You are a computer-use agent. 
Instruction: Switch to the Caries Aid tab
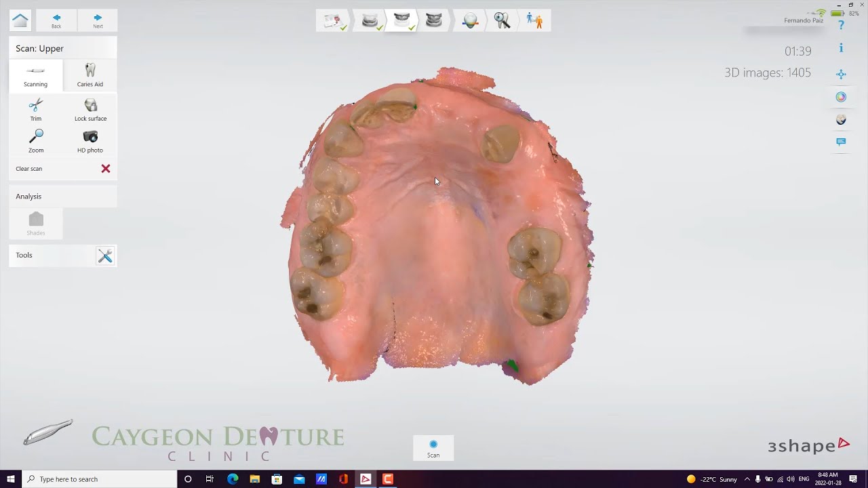click(x=90, y=75)
